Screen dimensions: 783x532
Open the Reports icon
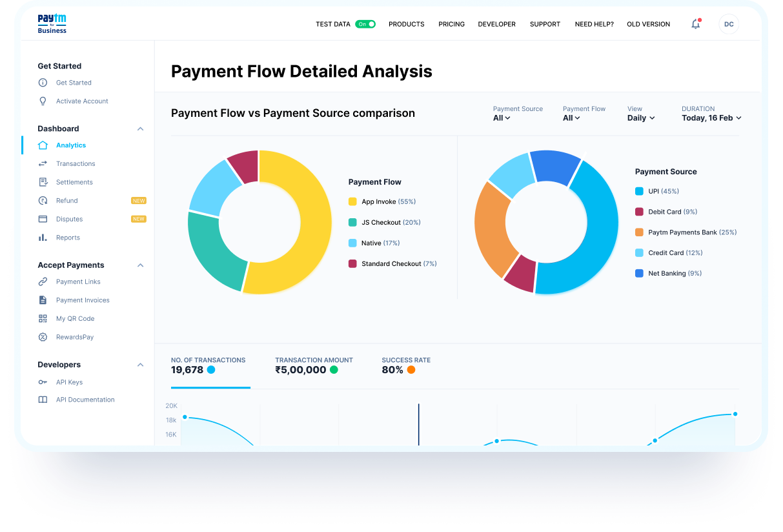pos(42,237)
